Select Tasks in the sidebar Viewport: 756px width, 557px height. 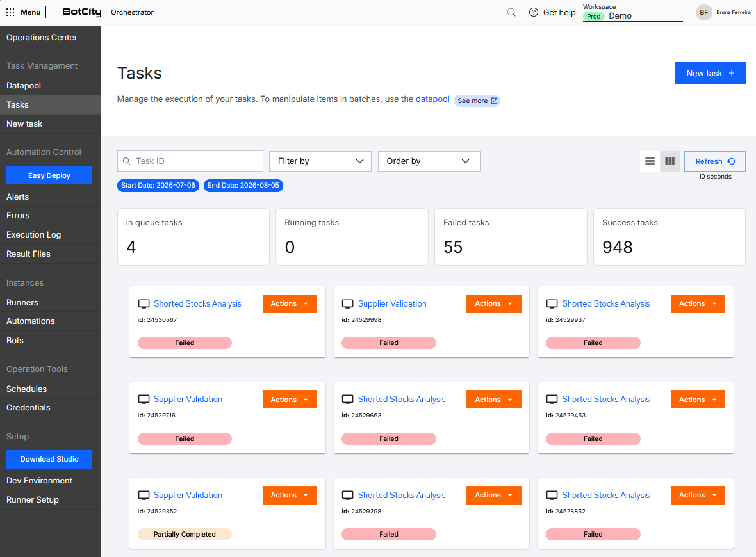click(x=50, y=104)
